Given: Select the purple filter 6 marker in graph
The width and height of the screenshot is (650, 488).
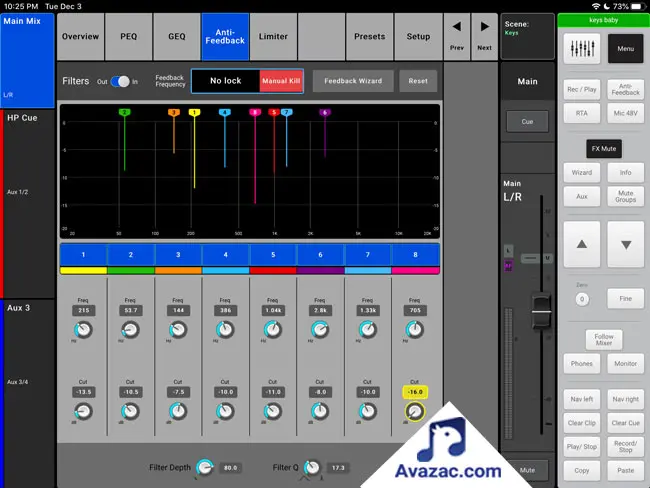Looking at the screenshot, I should click(325, 112).
